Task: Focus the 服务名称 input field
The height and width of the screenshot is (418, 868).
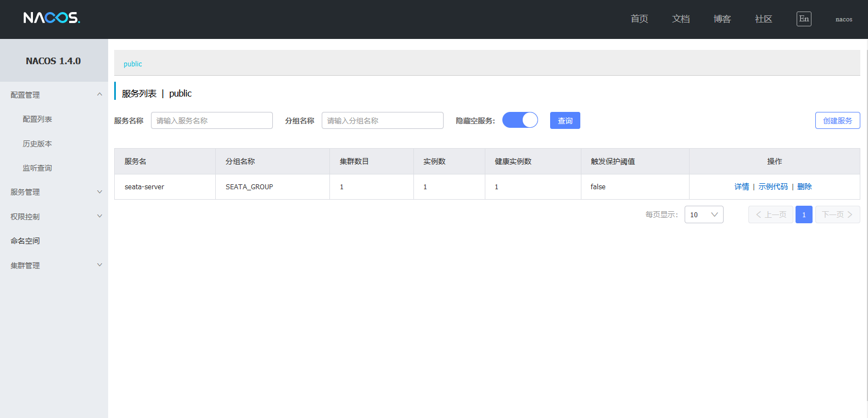Action: (212, 121)
